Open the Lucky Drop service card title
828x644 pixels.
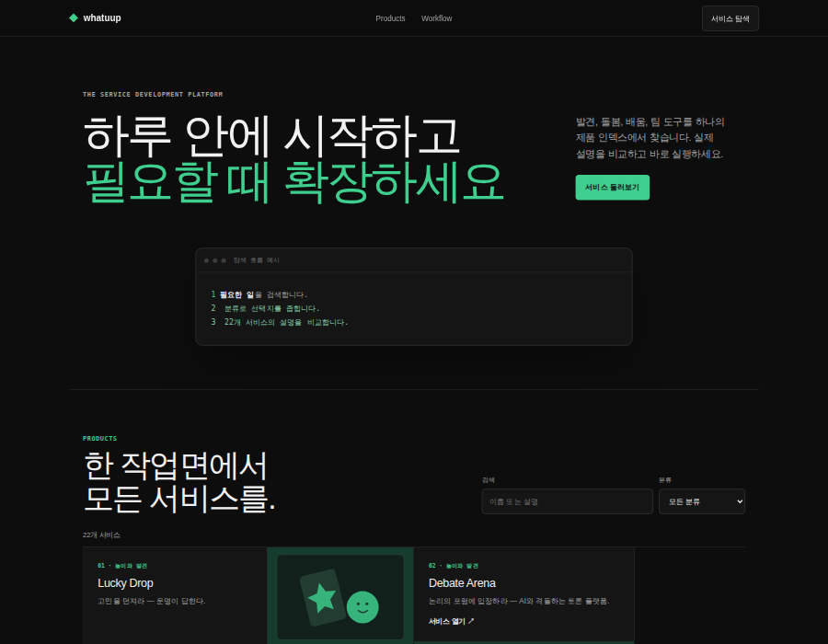click(x=125, y=583)
